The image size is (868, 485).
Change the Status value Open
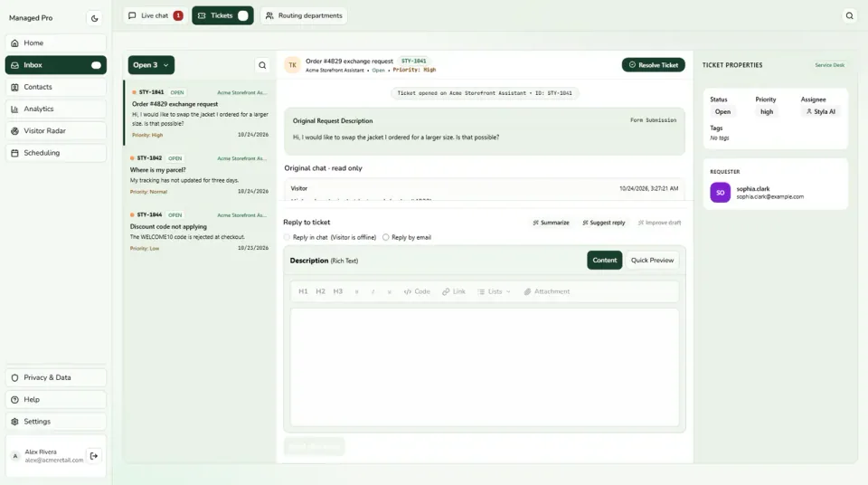point(722,111)
